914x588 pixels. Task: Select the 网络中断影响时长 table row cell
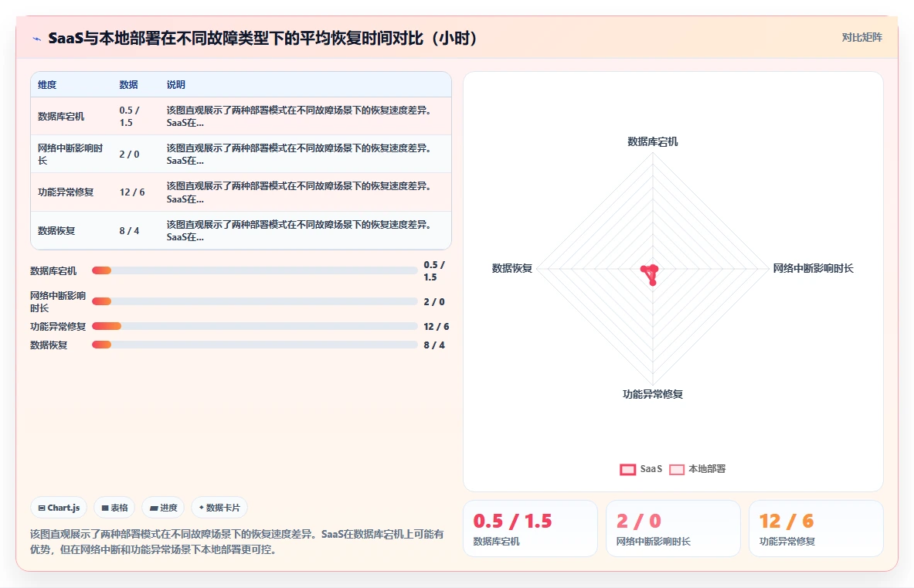point(70,155)
